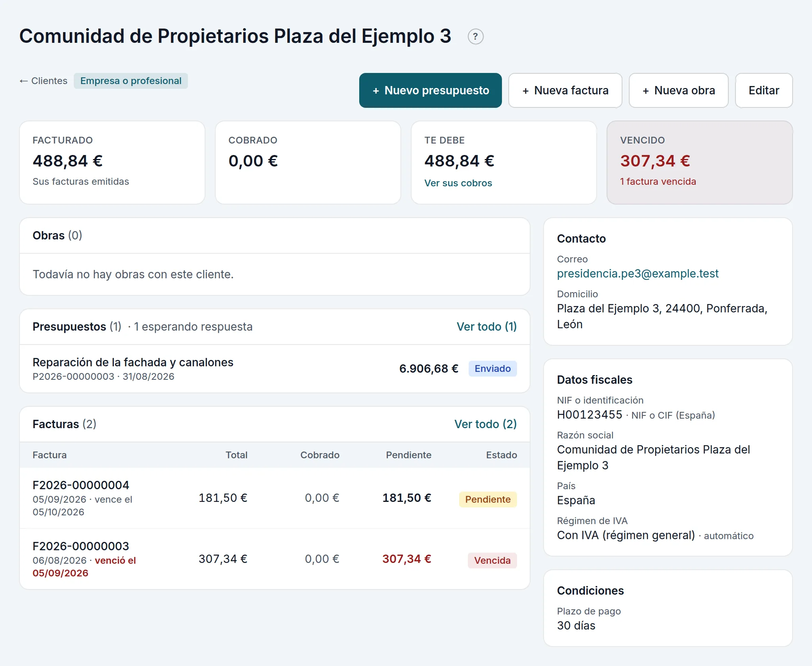Screen dimensions: 812x666
Task: Open the Editar client button
Action: pos(764,90)
